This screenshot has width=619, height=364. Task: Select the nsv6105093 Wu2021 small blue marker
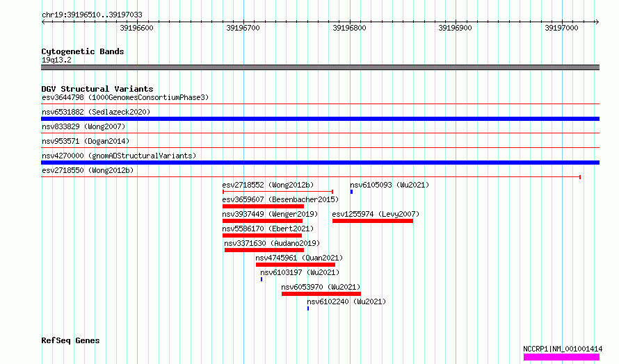[351, 192]
